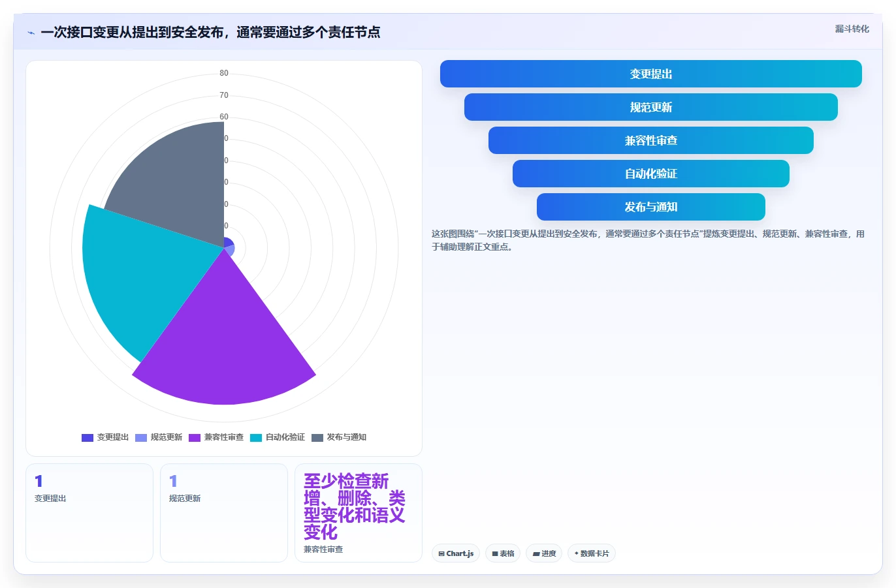Click the page title about 接口变更

coord(210,32)
